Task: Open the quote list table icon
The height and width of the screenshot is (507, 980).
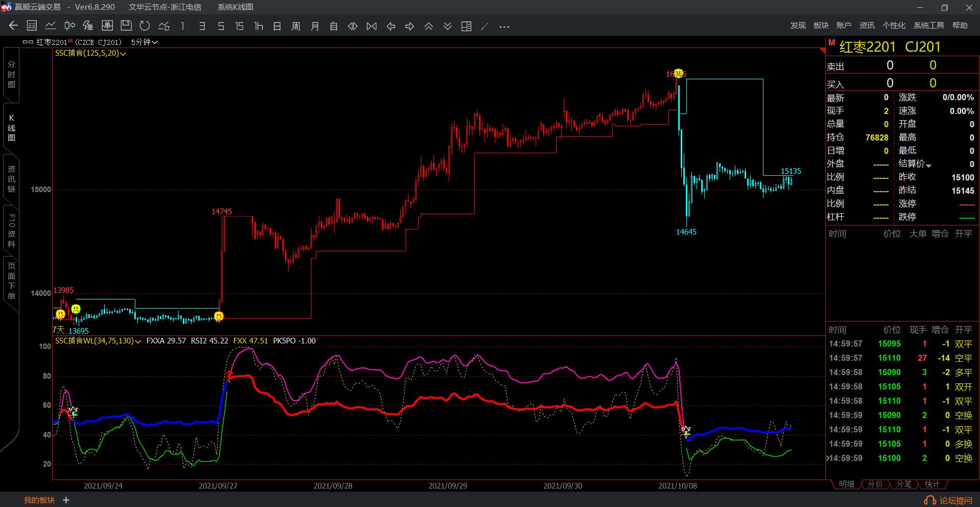Action: pos(32,26)
